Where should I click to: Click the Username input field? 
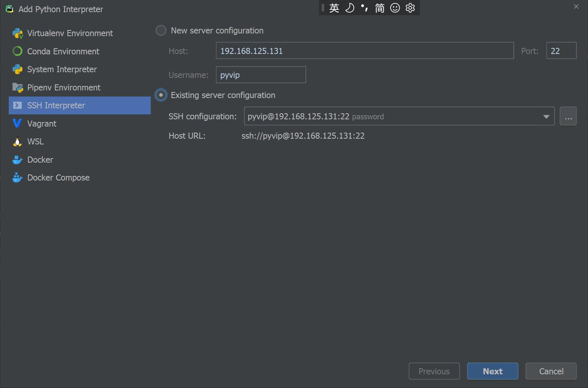tap(261, 75)
